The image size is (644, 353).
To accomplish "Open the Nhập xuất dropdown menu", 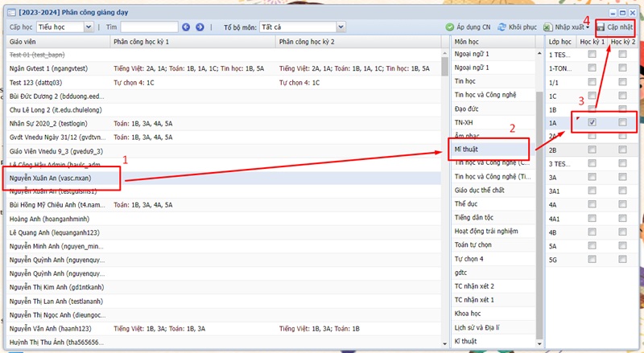I will [567, 27].
